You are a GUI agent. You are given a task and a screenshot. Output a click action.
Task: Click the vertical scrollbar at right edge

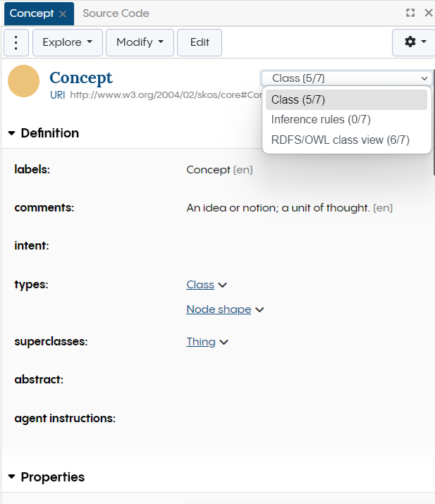click(x=434, y=122)
